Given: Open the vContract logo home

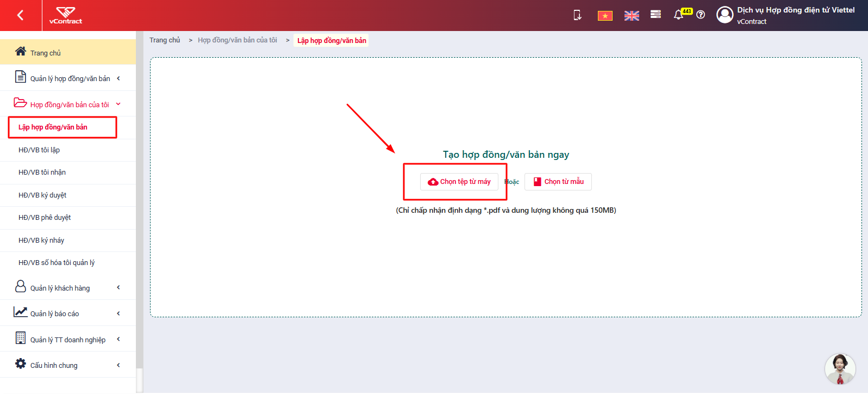Looking at the screenshot, I should [x=66, y=15].
